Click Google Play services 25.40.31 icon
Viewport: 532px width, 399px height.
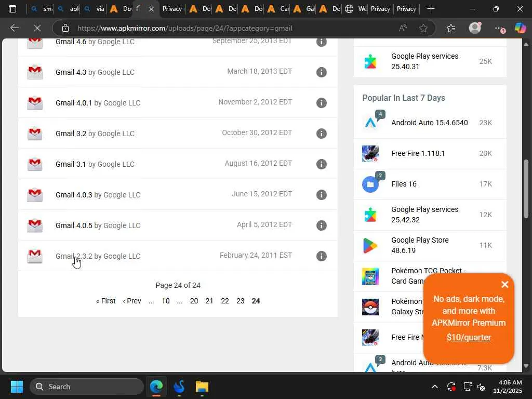pos(370,61)
